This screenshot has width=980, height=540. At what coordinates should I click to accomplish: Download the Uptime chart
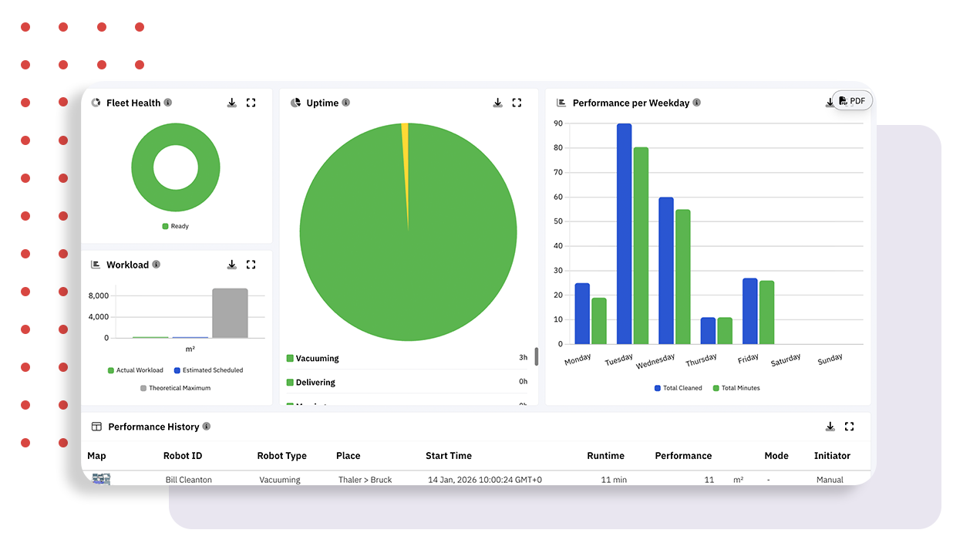497,103
